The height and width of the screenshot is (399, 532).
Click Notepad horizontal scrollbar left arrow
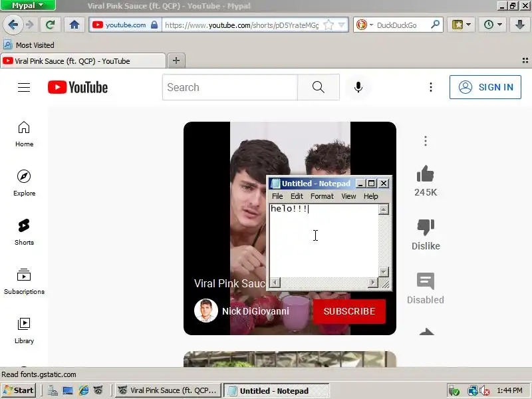[x=275, y=282]
